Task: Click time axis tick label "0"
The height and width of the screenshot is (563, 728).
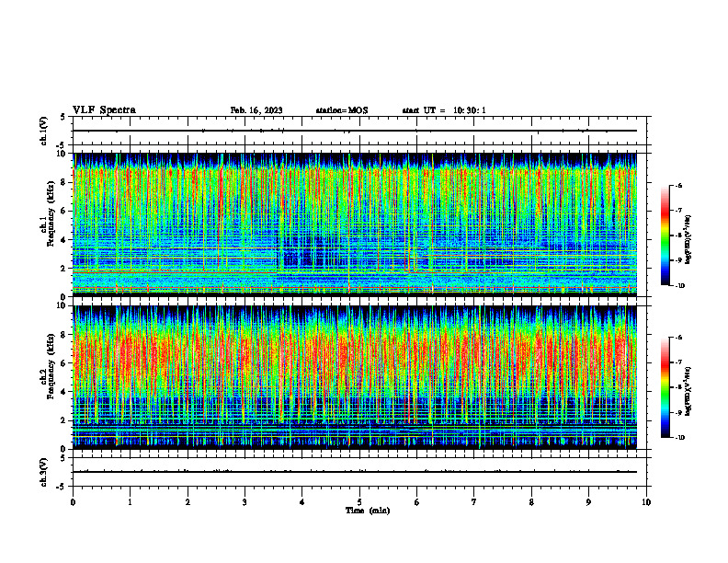Action: point(73,502)
